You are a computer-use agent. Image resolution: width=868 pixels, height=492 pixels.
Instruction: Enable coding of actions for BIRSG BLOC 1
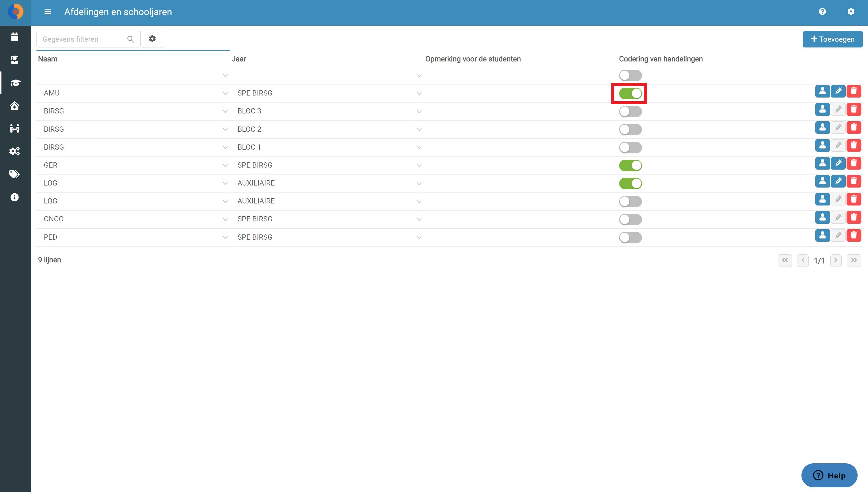(x=630, y=147)
